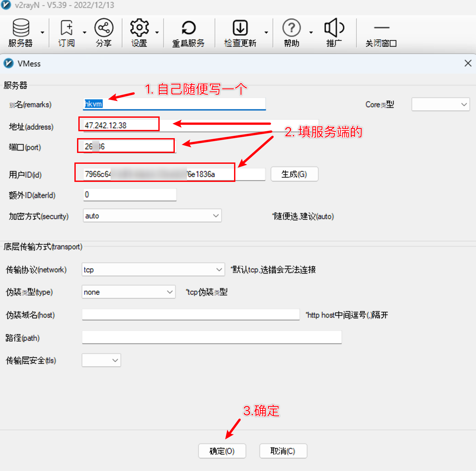Generate a new user ID with 生成(G)
Screen dimensions: 476x471
[294, 174]
